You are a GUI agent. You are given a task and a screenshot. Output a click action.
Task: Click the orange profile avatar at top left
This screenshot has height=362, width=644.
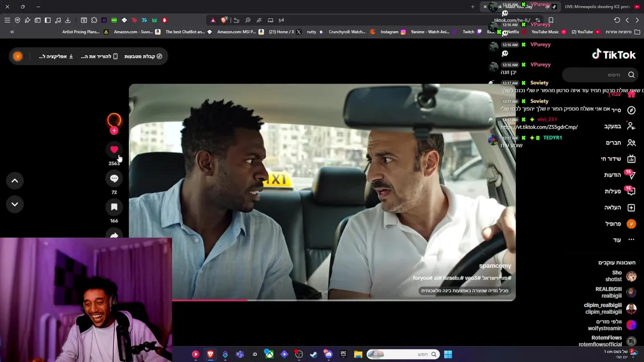tap(18, 56)
